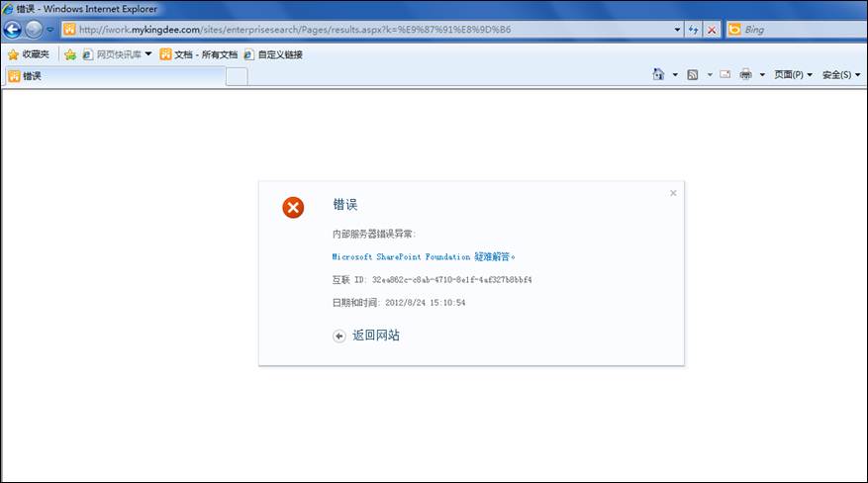
Task: Click the add-to-favorites-bar star icon
Action: 70,54
